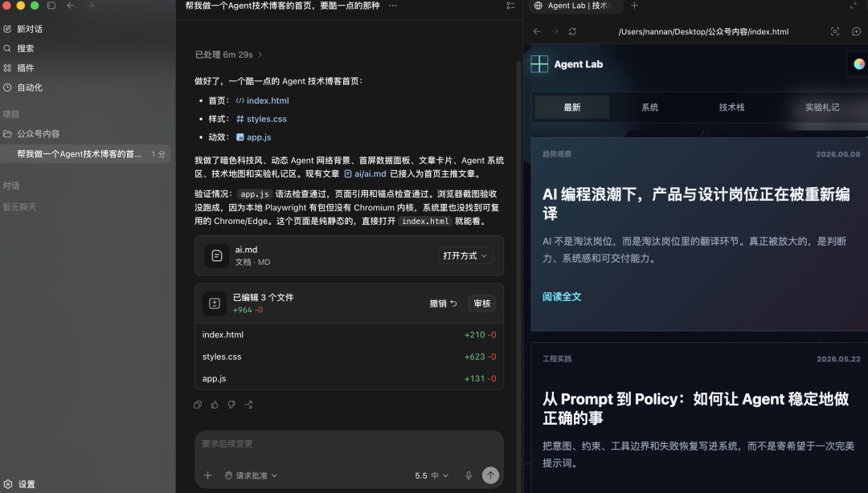Select the 公众号内容 project folder
Image resolution: width=868 pixels, height=493 pixels.
point(31,134)
